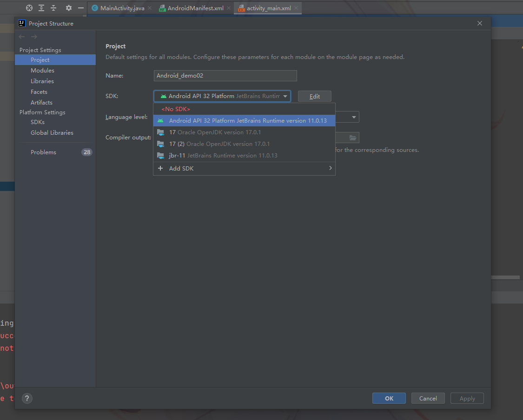
Task: Click the plus icon beside Add SDK
Action: click(x=160, y=168)
